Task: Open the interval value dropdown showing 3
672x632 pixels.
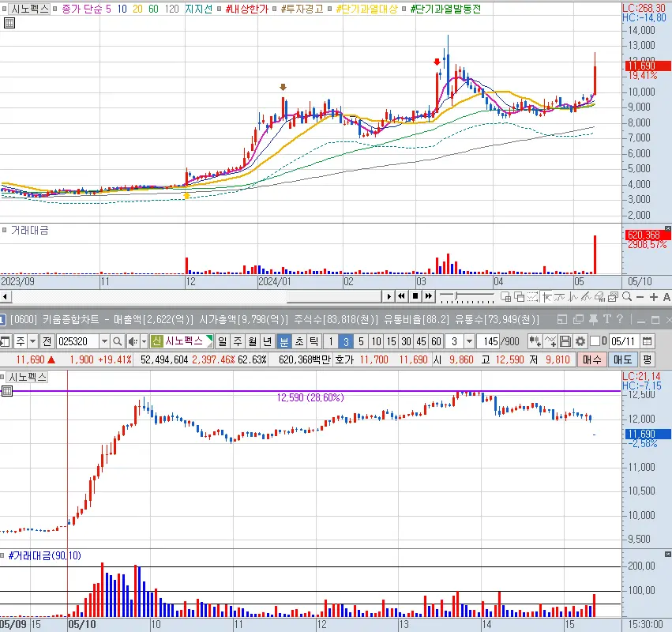Action: (469, 342)
